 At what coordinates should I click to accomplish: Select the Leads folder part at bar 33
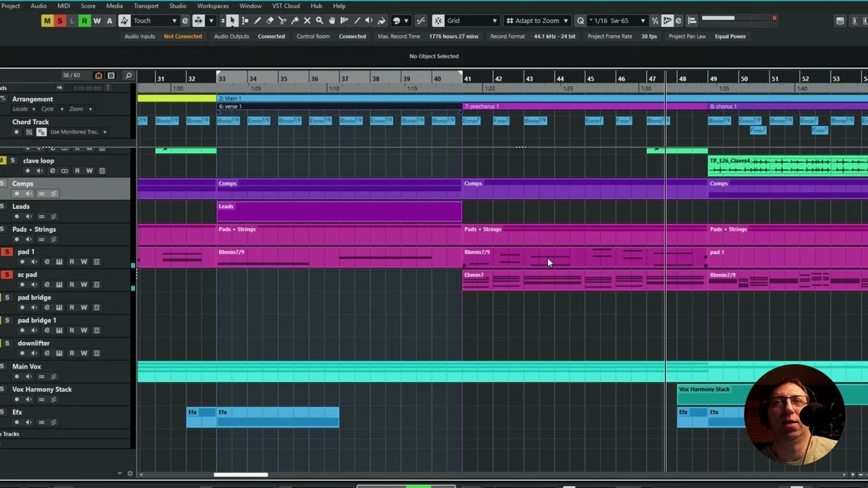(339, 211)
